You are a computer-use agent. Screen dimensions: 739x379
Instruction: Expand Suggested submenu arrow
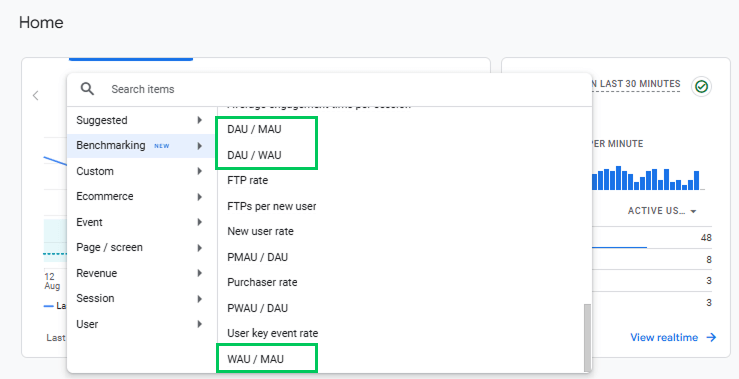pyautogui.click(x=200, y=120)
